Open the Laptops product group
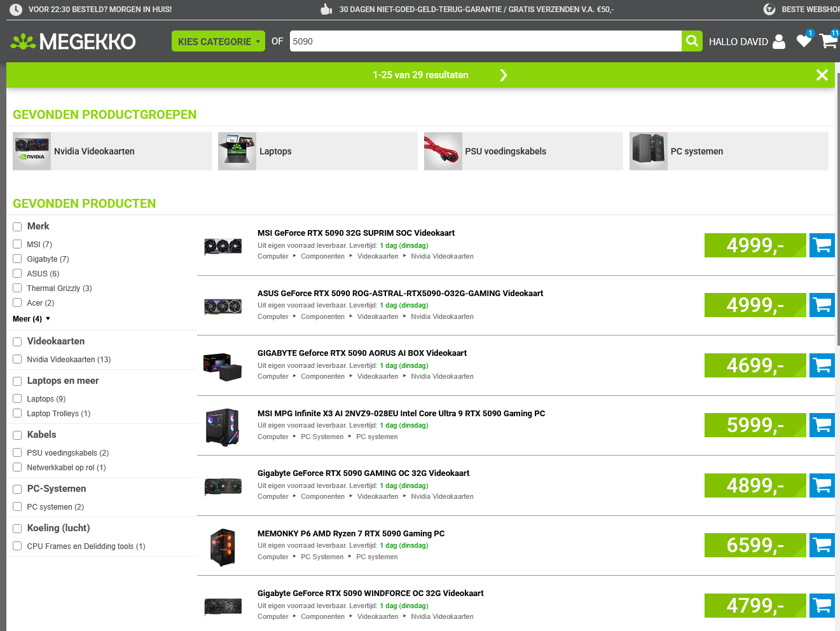This screenshot has width=840, height=631. (x=317, y=151)
